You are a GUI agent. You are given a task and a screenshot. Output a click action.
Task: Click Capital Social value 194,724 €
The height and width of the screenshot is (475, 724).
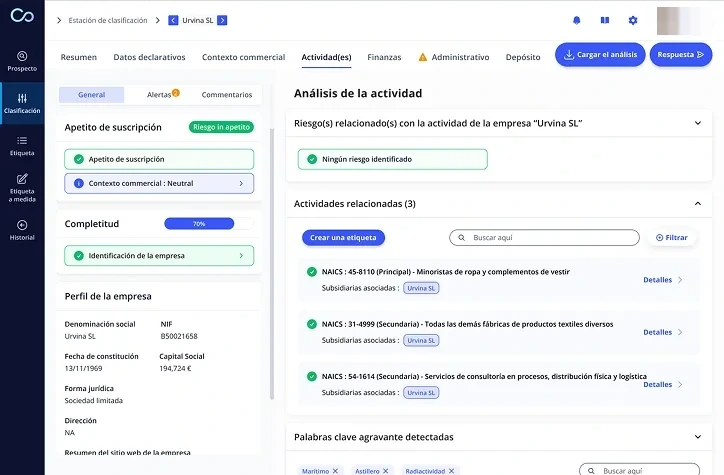[x=175, y=368]
